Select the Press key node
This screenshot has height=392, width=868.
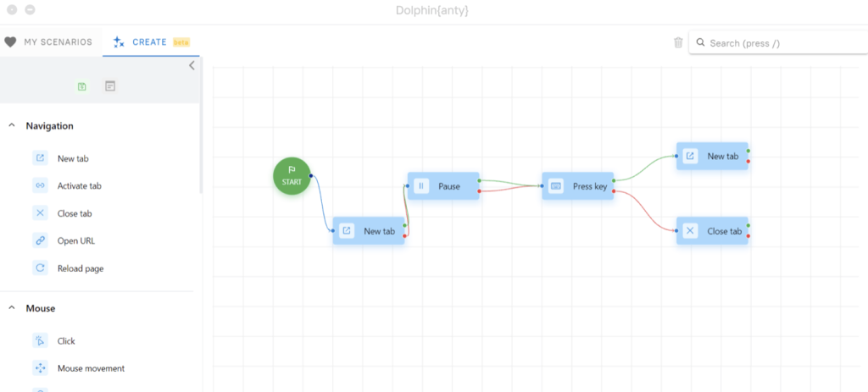[x=578, y=186]
